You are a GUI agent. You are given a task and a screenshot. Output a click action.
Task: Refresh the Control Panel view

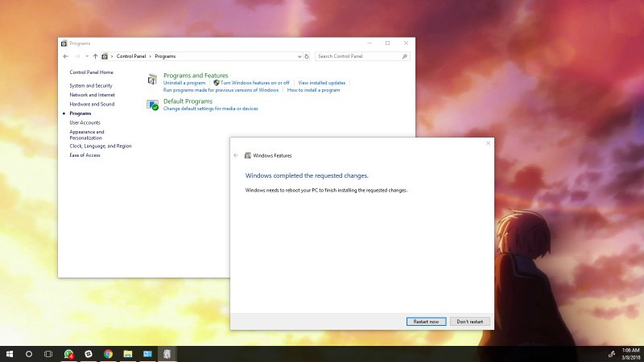307,56
